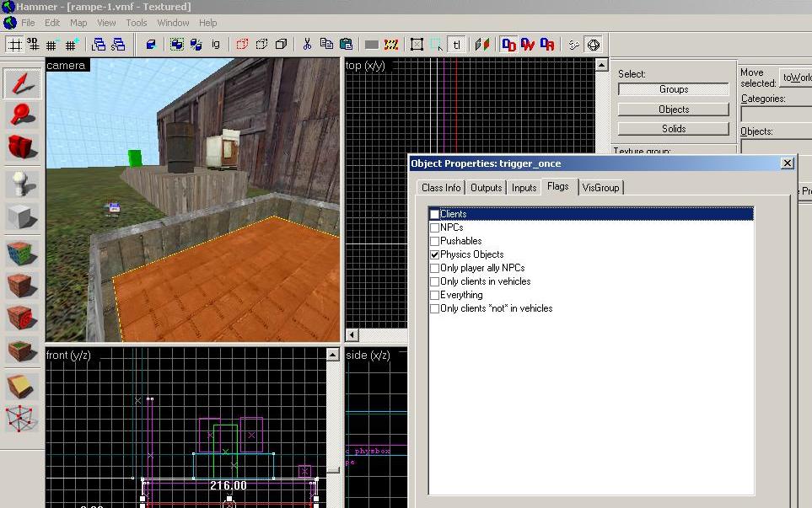The image size is (812, 508).
Task: Click the Objects dropdown field
Action: pos(777,147)
